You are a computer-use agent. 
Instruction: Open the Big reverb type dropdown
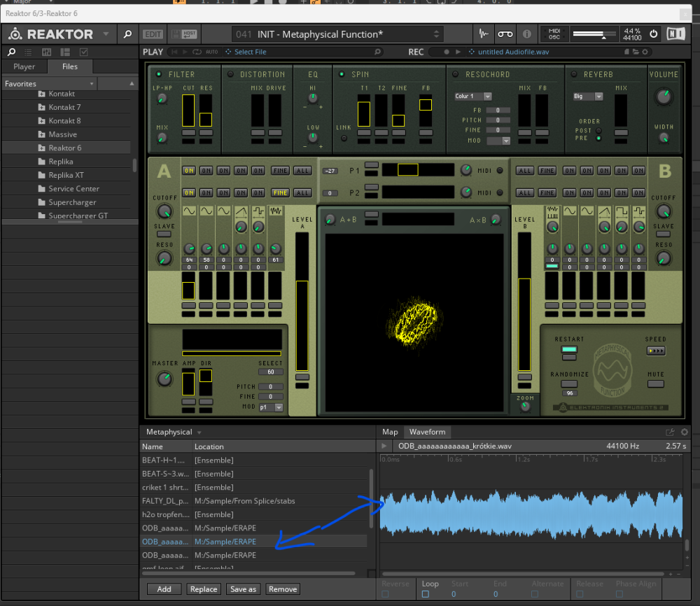(x=588, y=97)
